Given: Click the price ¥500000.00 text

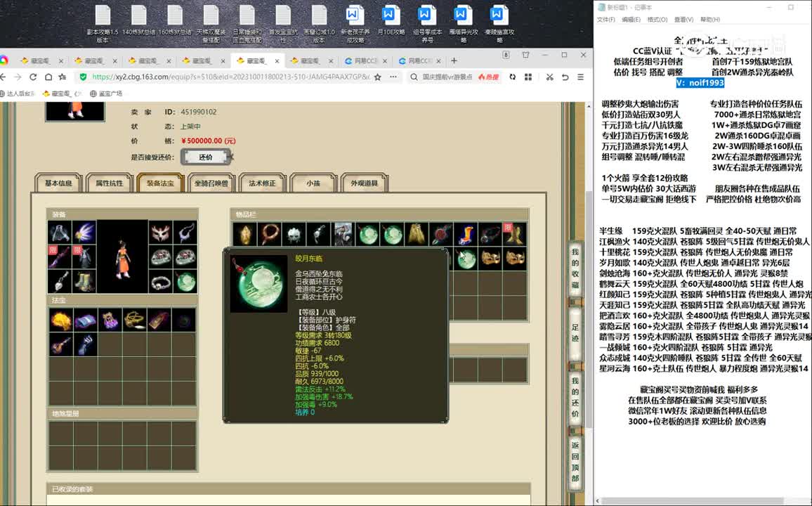Looking at the screenshot, I should (208, 141).
